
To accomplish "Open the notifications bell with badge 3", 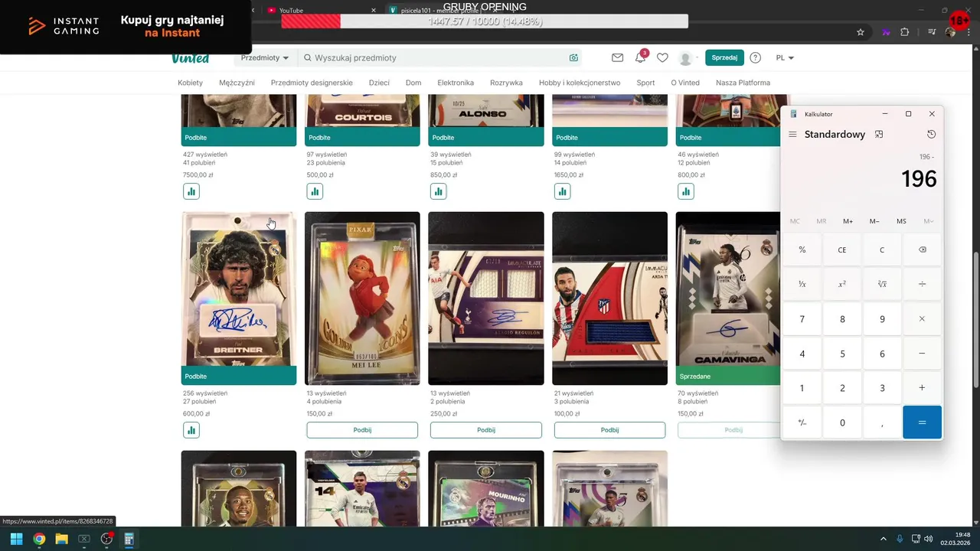I will 640,58.
